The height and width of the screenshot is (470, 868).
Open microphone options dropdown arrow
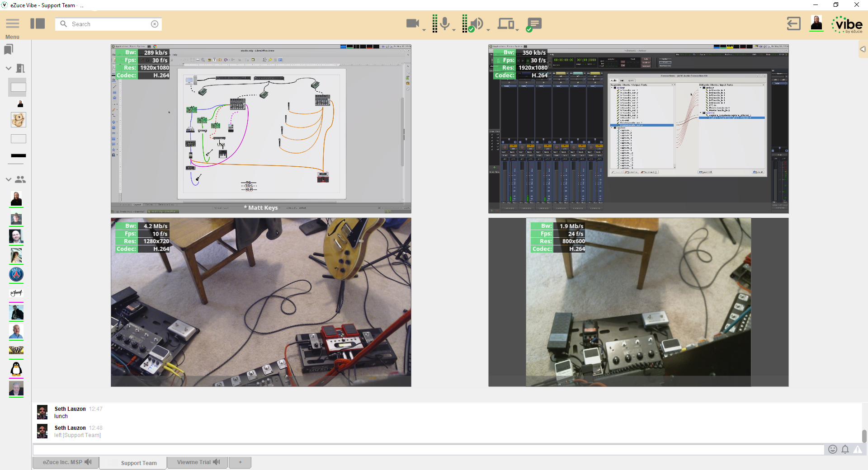[454, 30]
